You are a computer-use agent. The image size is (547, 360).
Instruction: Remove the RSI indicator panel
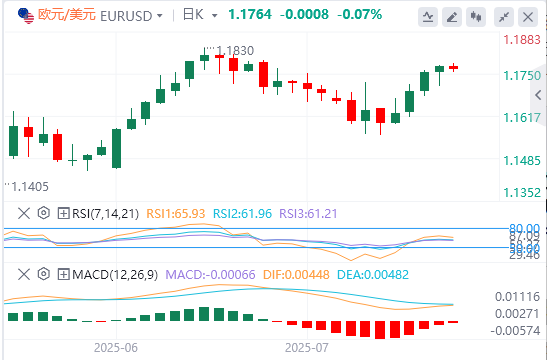point(24,213)
